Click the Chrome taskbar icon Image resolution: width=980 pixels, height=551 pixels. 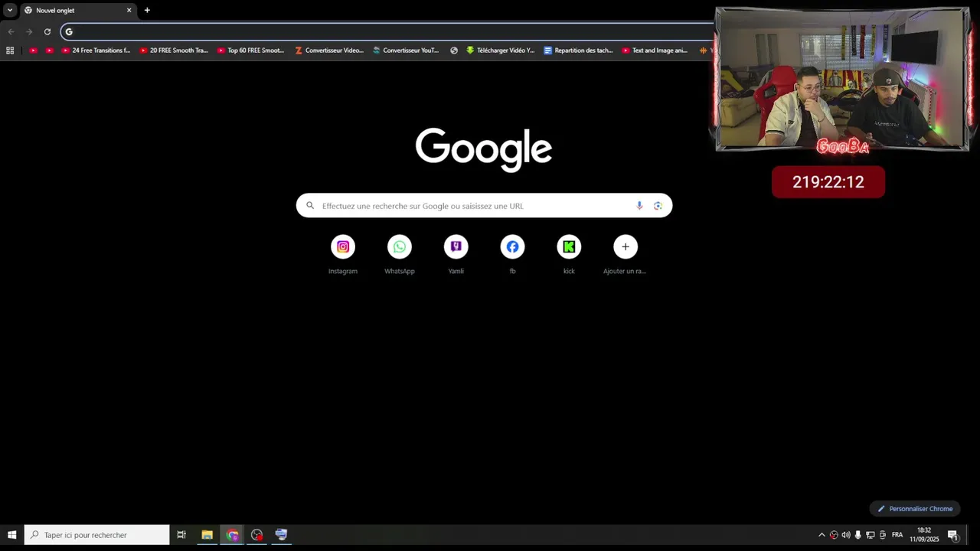click(232, 535)
